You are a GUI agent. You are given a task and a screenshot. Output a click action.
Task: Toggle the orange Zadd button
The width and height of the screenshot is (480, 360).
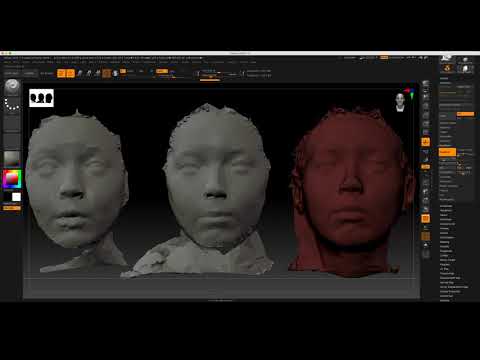162,71
